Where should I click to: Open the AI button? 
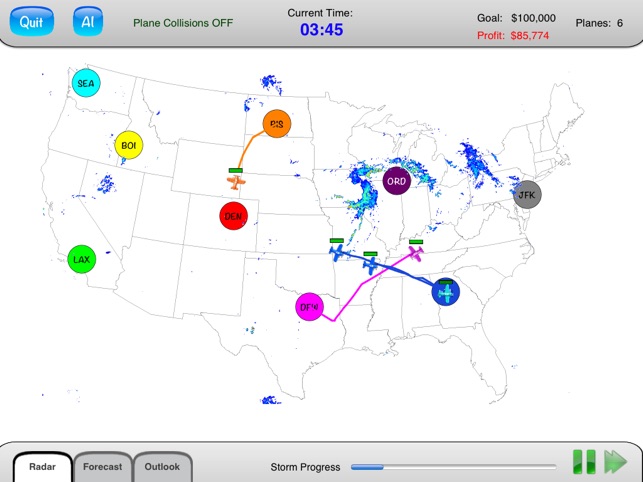tap(88, 21)
